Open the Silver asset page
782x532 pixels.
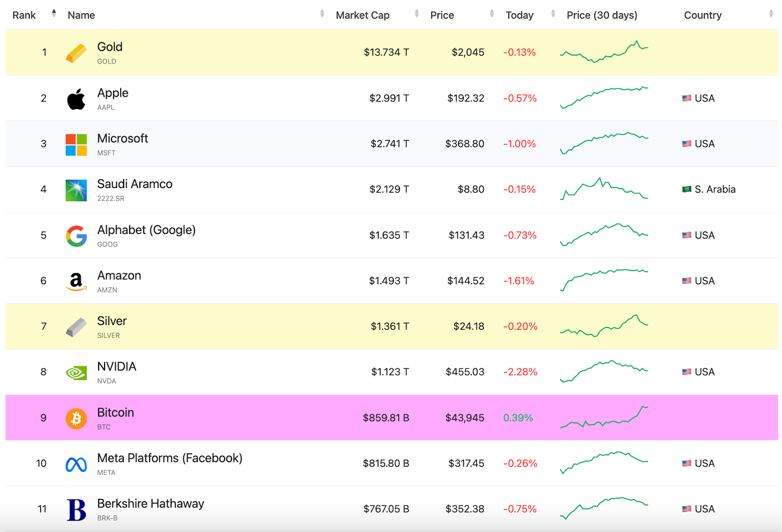point(112,321)
